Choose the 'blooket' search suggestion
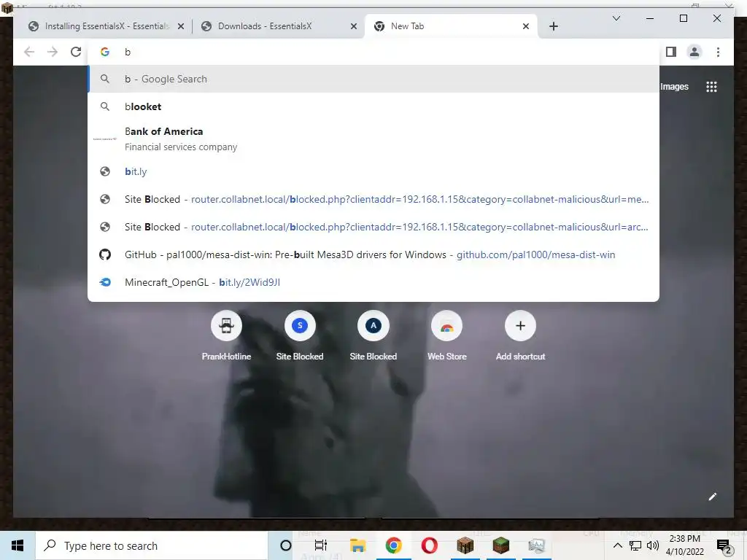747x560 pixels. point(373,106)
